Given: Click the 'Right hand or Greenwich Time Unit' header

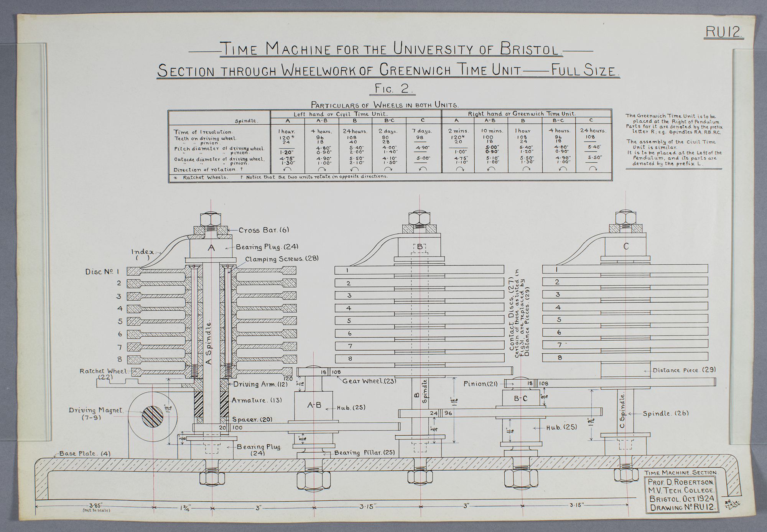Looking at the screenshot, I should point(522,114).
